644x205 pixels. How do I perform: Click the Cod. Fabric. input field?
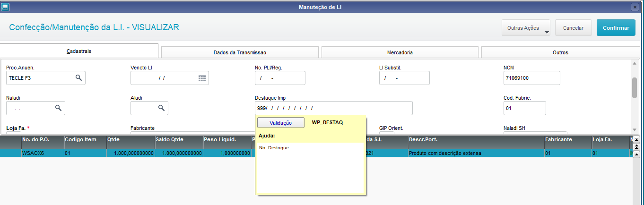coord(525,108)
